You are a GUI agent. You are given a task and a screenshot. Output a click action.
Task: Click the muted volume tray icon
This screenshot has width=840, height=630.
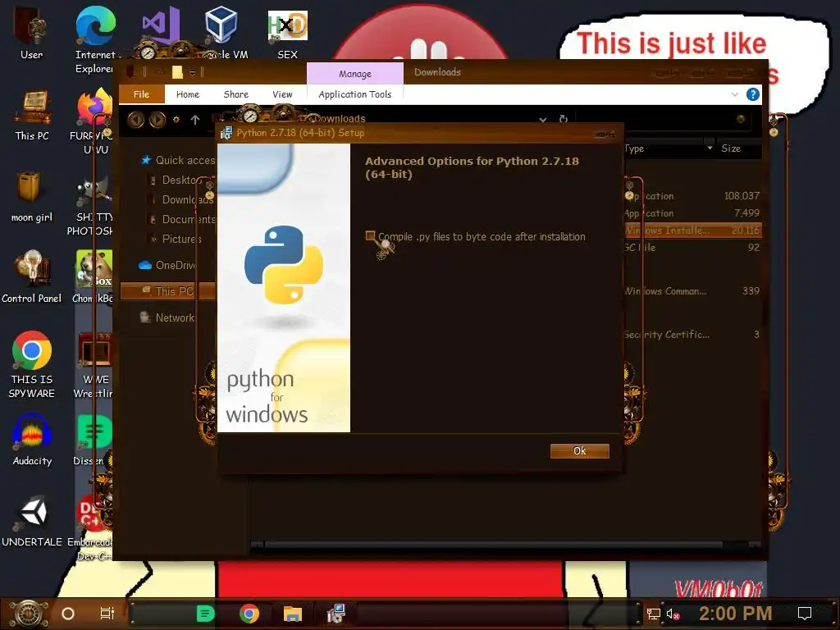pos(673,614)
